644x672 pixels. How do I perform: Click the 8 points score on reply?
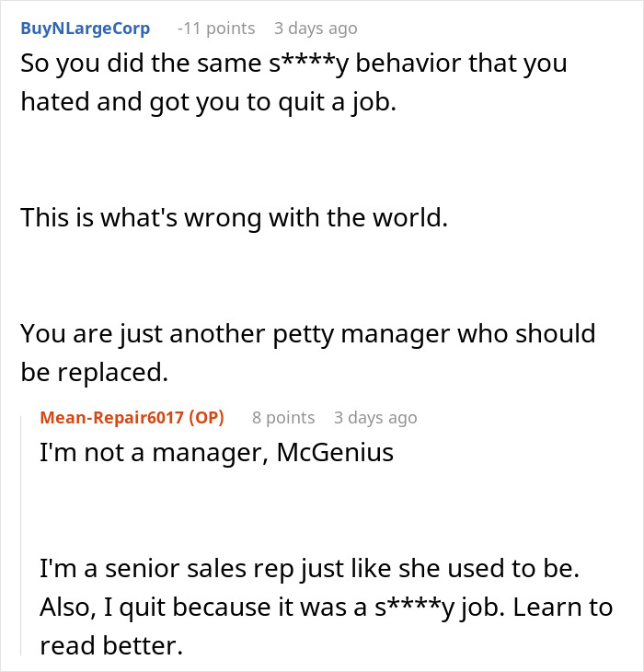coord(283,418)
